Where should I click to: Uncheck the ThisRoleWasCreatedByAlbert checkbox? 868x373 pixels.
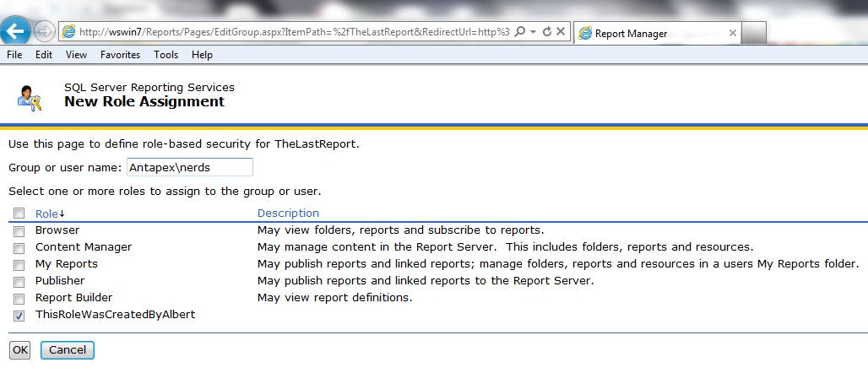point(19,315)
